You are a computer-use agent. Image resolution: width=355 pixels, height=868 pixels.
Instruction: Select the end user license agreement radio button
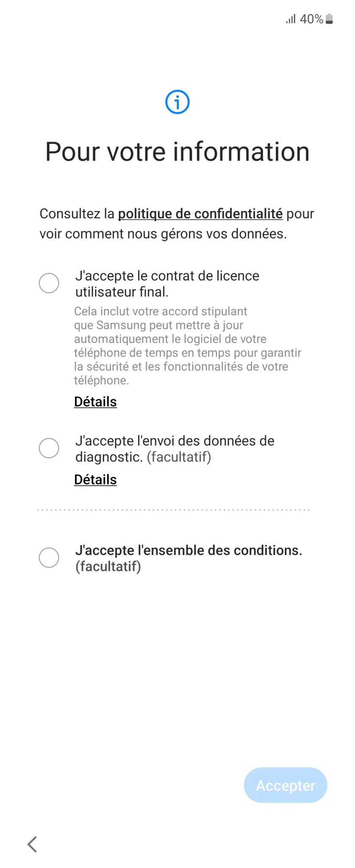point(49,283)
